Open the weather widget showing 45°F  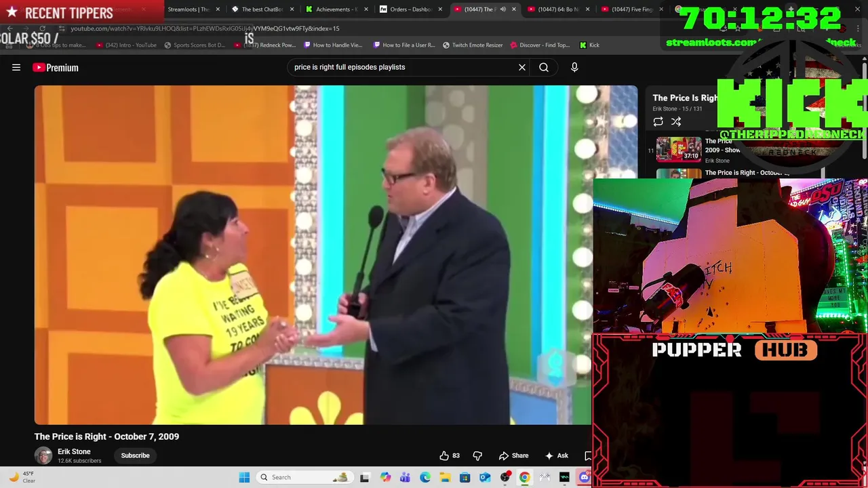20,477
